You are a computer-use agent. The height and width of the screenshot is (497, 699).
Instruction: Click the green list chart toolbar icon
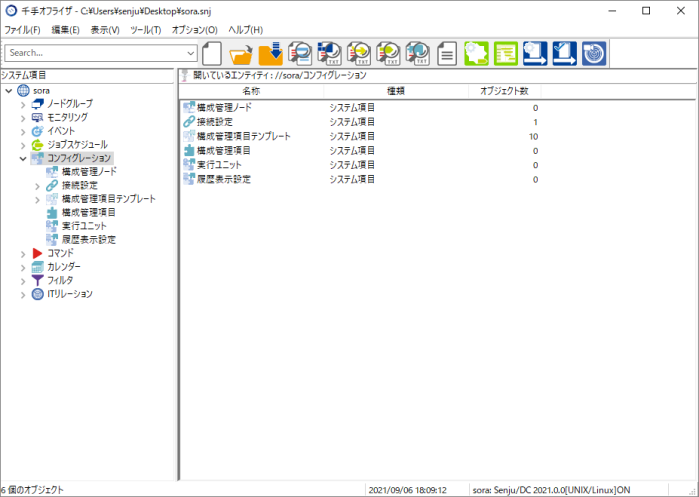click(x=506, y=53)
